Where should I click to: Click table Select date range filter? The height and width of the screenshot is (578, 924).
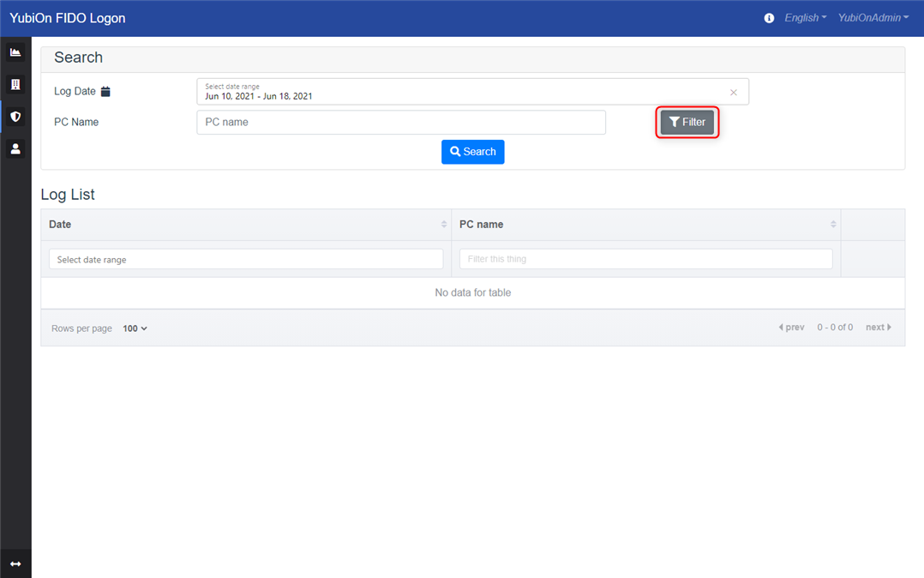click(x=246, y=259)
